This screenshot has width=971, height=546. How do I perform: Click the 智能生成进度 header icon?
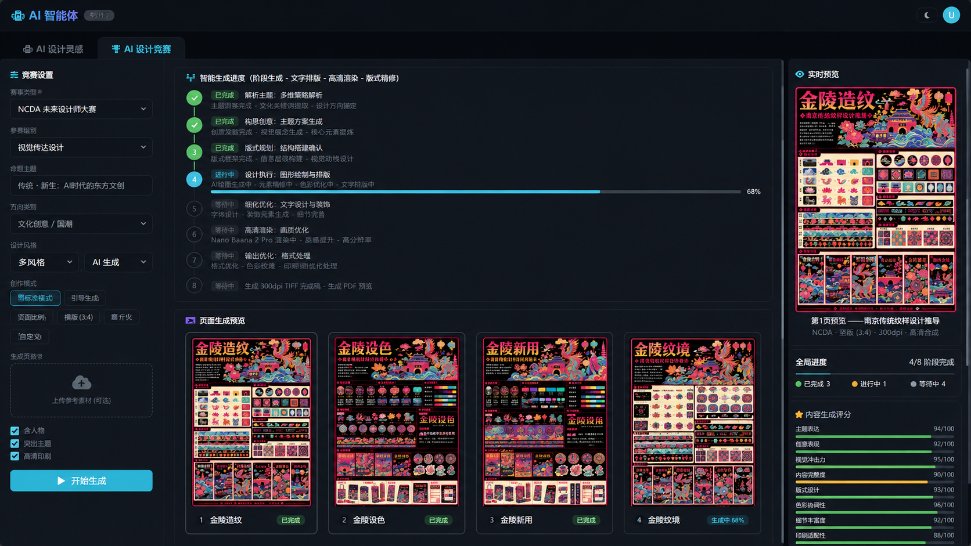click(190, 78)
